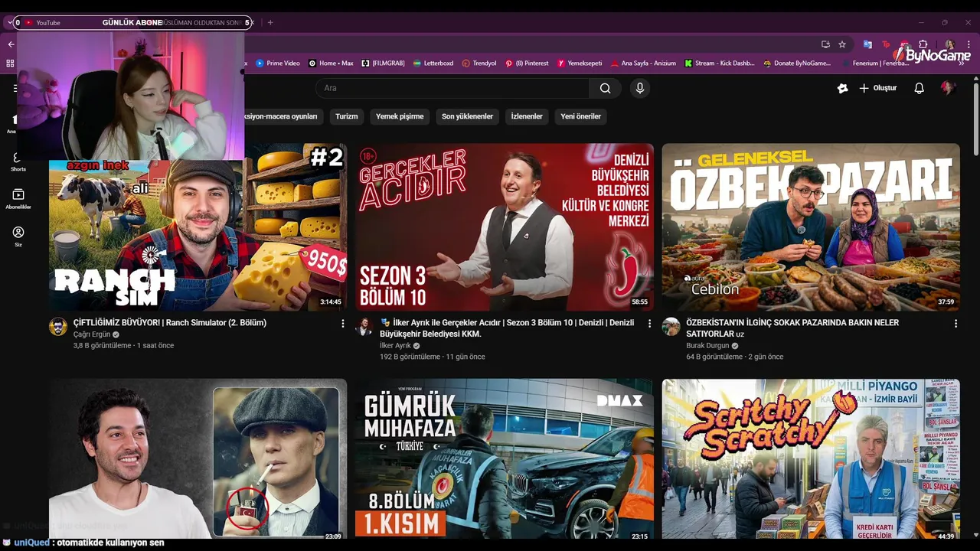Open the Özbek Pazarı video thumbnail
The height and width of the screenshot is (551, 980).
811,227
